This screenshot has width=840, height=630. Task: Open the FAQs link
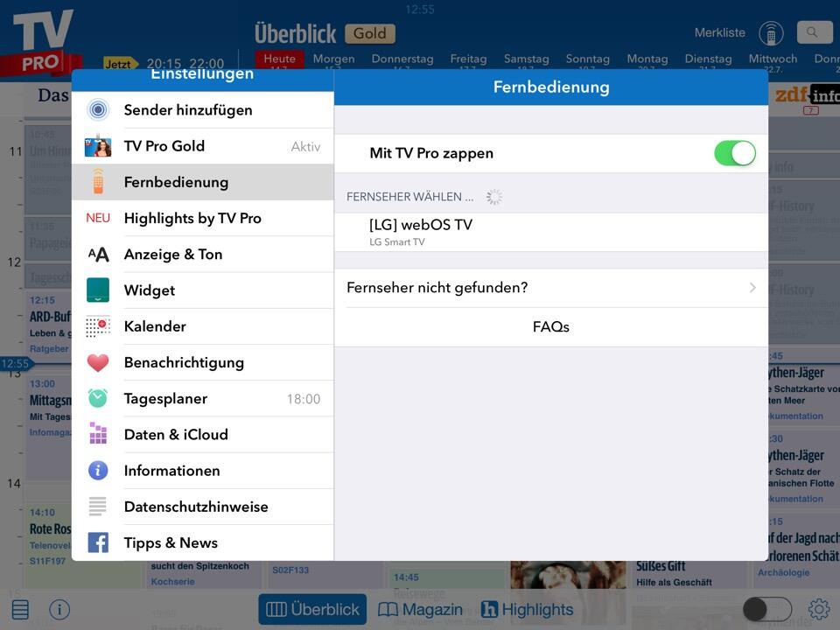click(x=551, y=326)
